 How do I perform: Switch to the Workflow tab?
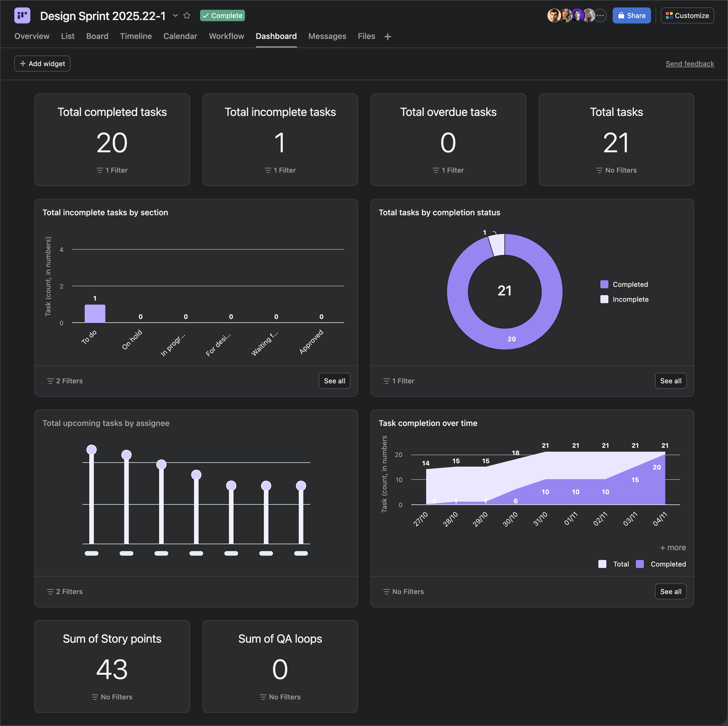pyautogui.click(x=226, y=36)
